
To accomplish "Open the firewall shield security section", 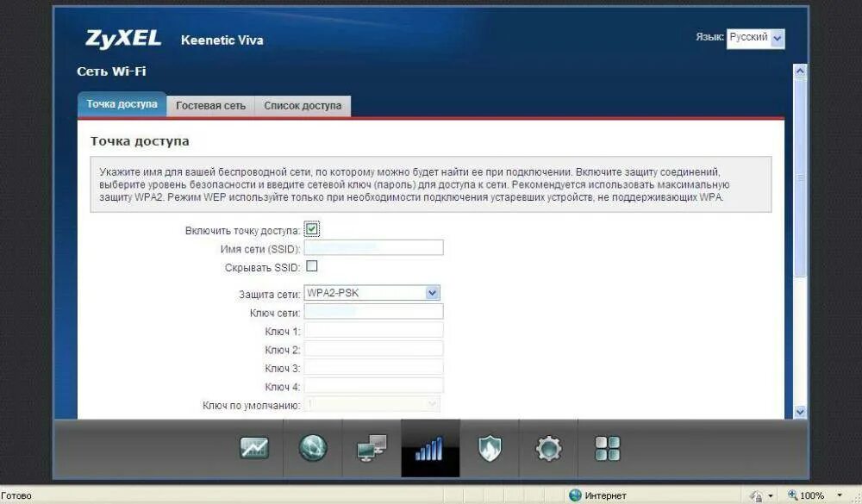I will click(490, 448).
